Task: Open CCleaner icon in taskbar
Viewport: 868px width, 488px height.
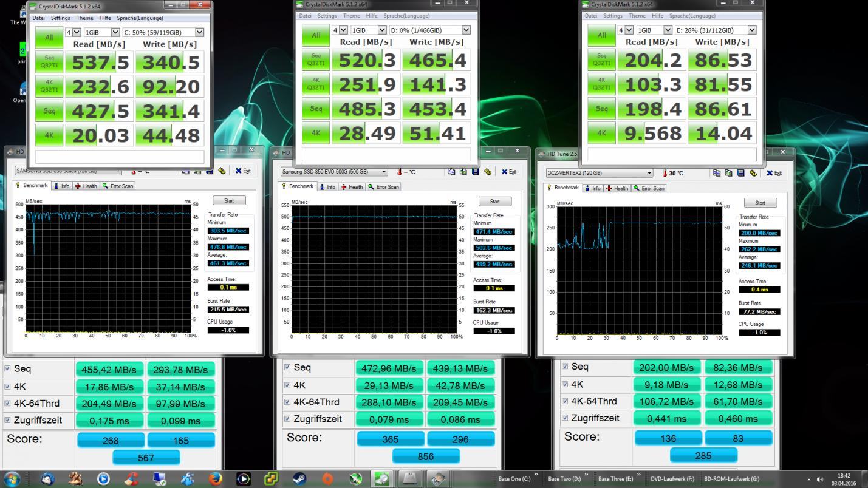Action: point(132,478)
